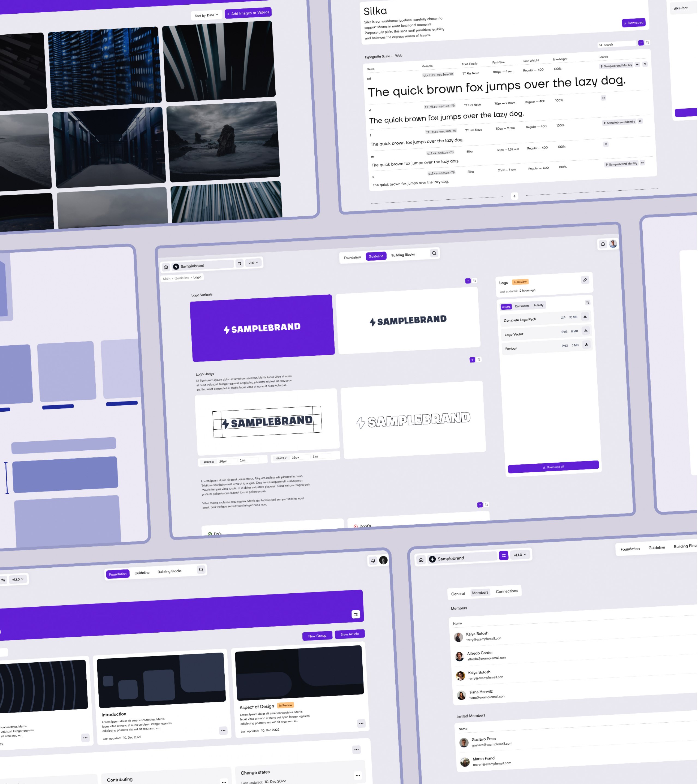This screenshot has height=784, width=698.
Task: Add row with plus below typography table
Action: click(515, 196)
